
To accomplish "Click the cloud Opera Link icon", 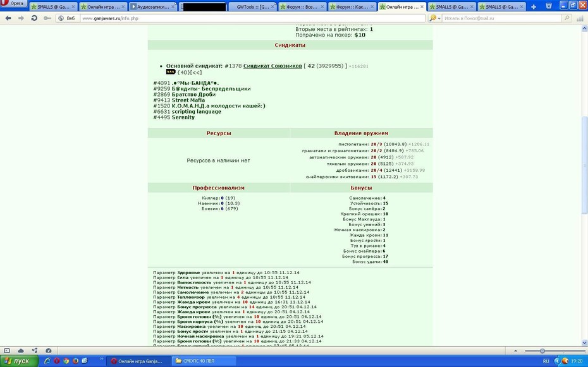I will tap(21, 351).
